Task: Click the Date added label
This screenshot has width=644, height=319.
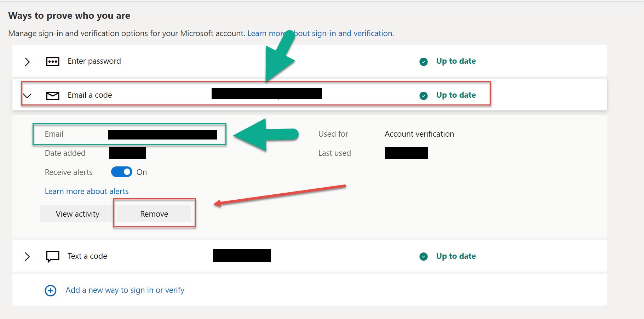Action: point(65,153)
